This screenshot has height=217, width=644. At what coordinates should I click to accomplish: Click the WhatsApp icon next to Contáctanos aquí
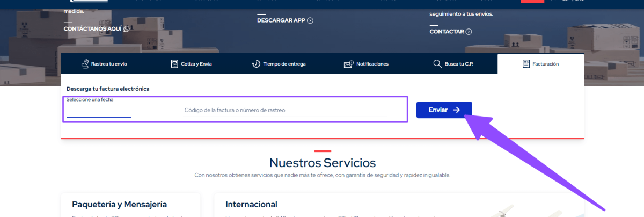127,29
